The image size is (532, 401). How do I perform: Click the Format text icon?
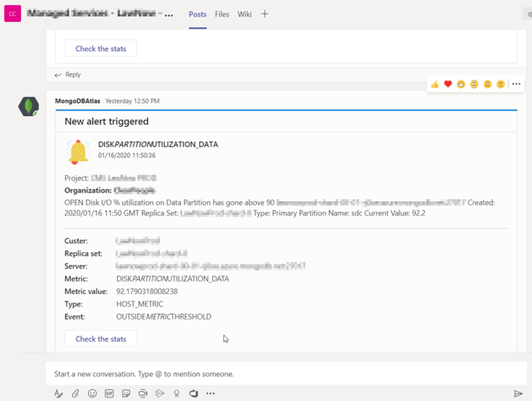[x=59, y=393]
